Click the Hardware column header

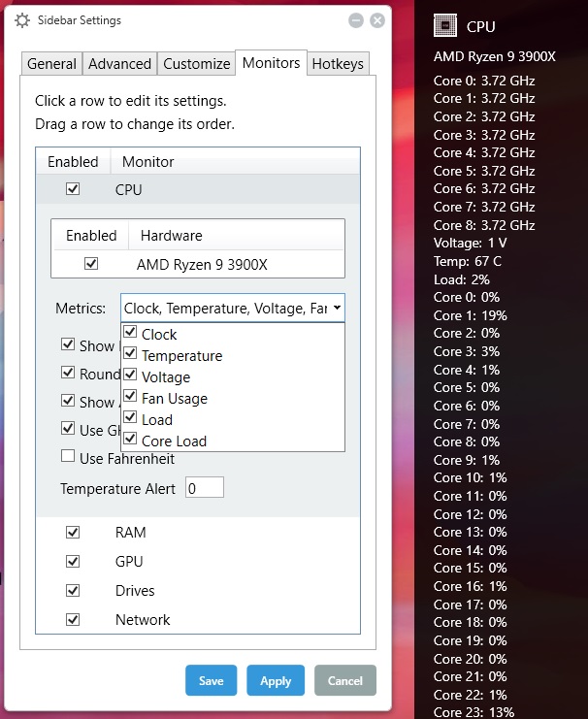171,235
